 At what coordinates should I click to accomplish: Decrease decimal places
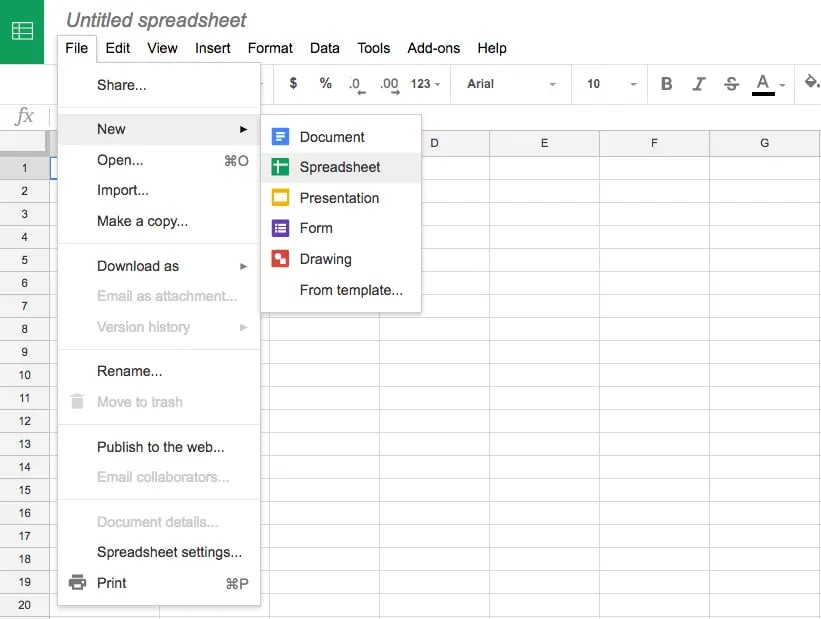tap(357, 84)
